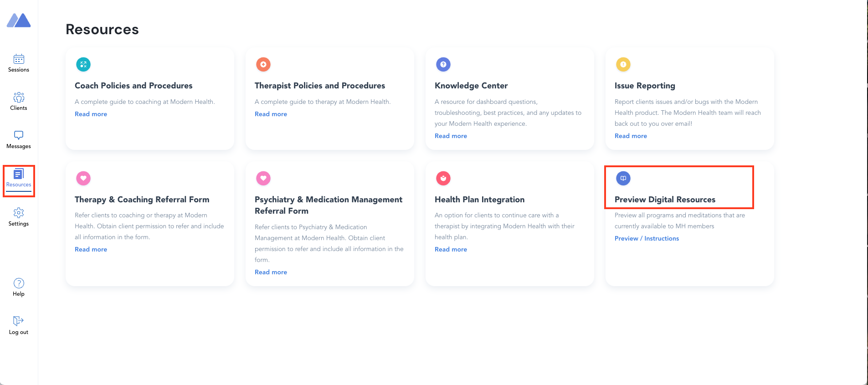This screenshot has width=868, height=385.
Task: Read more on Psychiatry Referral Form
Action: point(271,272)
